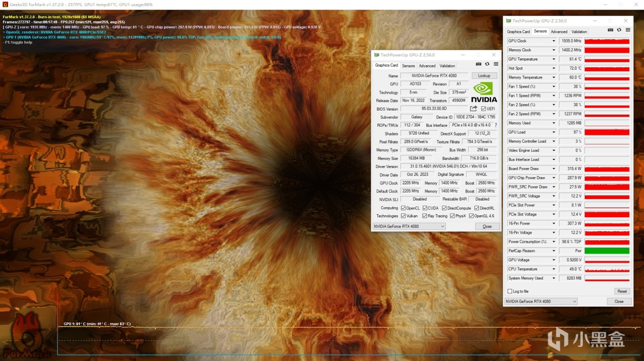The image size is (644, 361).
Task: Click the Bus Interface question mark icon
Action: point(496,125)
